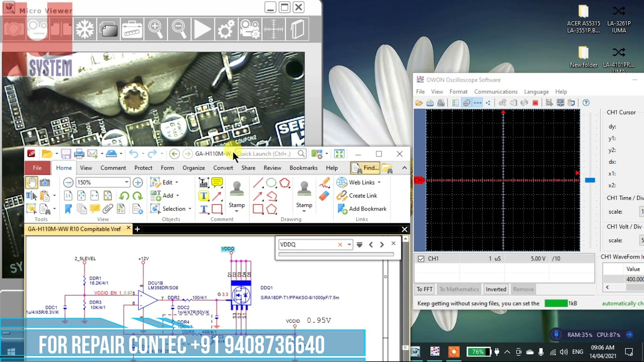Open a new document tab with the plus
The image size is (644, 362).
point(137,229)
